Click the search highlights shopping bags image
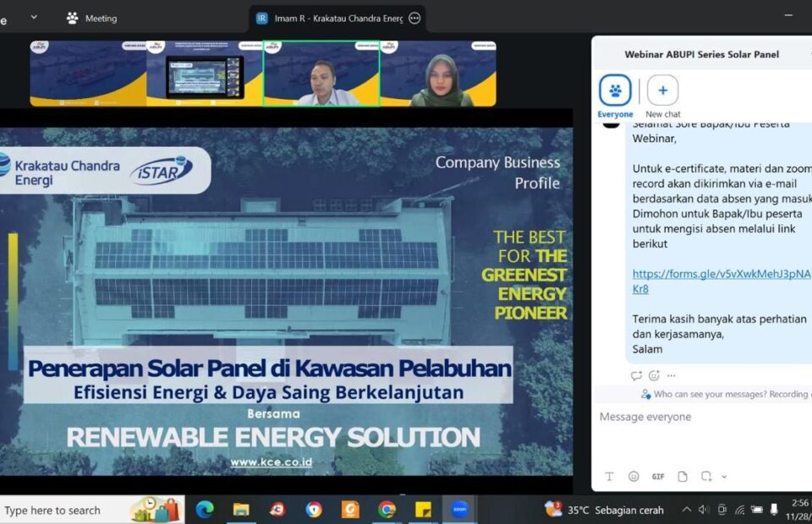The width and height of the screenshot is (812, 524). click(156, 510)
